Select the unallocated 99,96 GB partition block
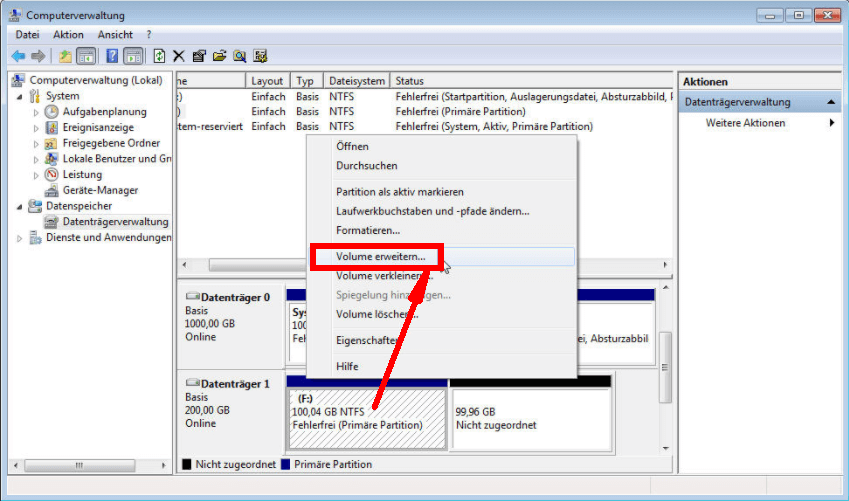849x501 pixels. coord(530,417)
